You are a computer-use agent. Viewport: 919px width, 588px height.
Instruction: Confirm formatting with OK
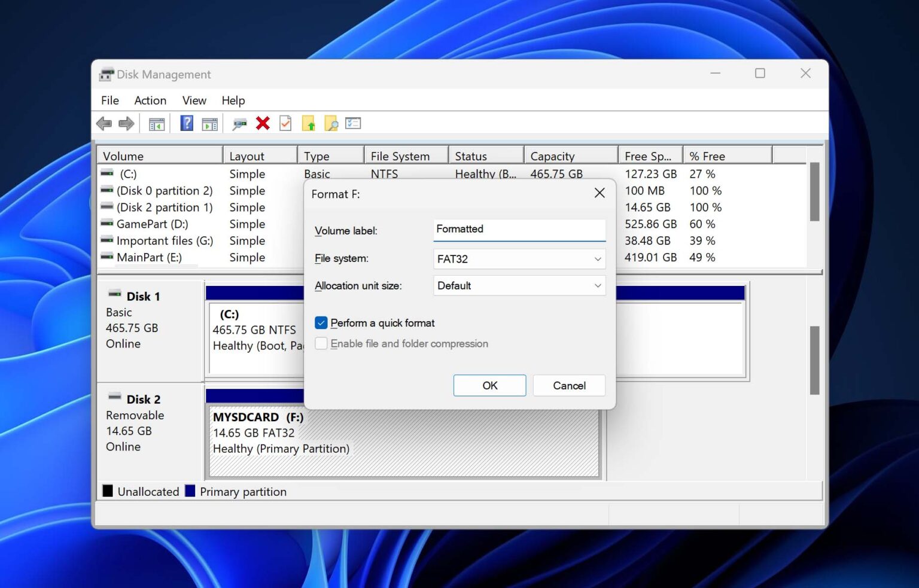click(x=489, y=385)
